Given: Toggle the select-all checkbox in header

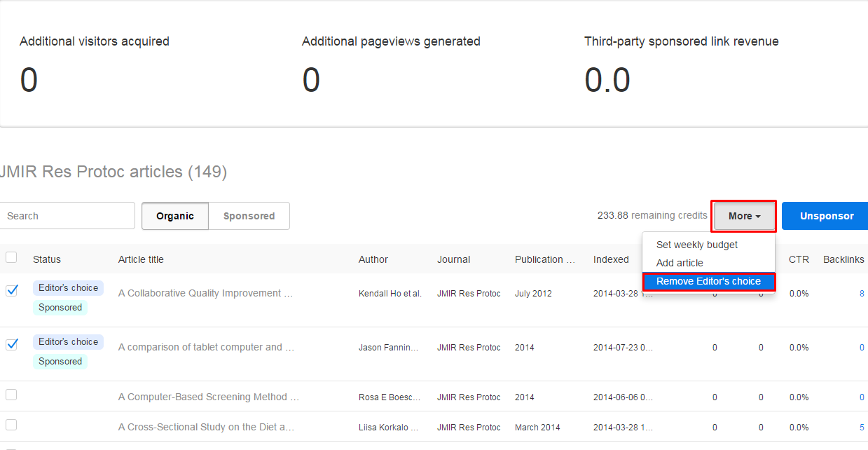Looking at the screenshot, I should (x=11, y=257).
